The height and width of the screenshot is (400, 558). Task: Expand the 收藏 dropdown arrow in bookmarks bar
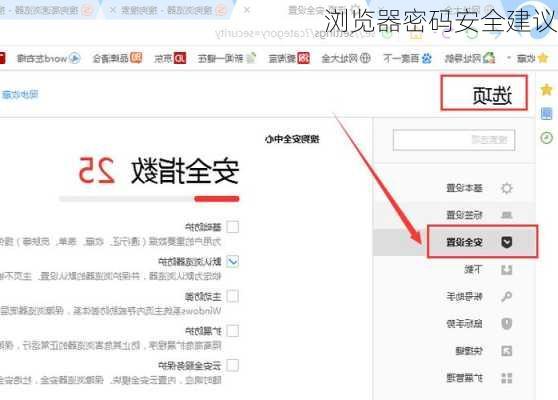510,58
